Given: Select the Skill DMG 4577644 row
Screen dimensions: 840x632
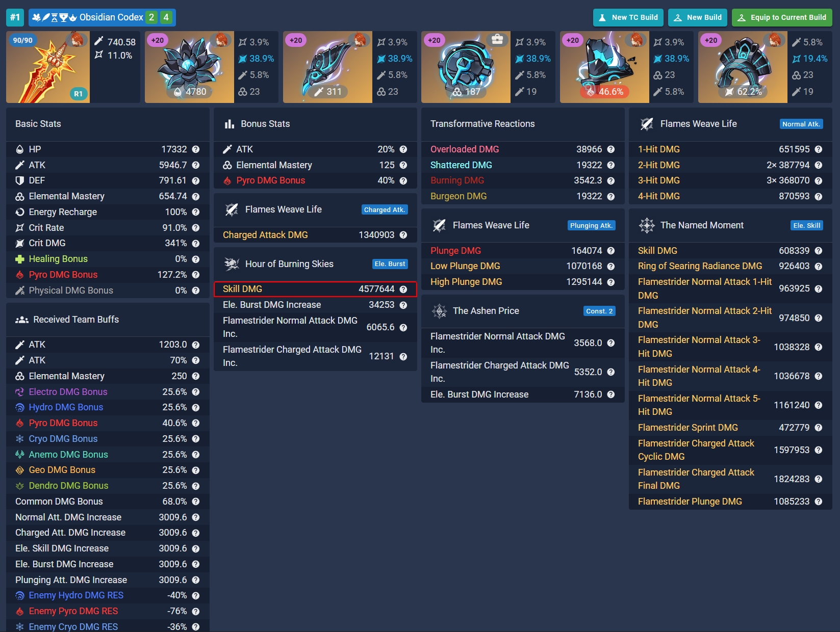Looking at the screenshot, I should click(315, 289).
